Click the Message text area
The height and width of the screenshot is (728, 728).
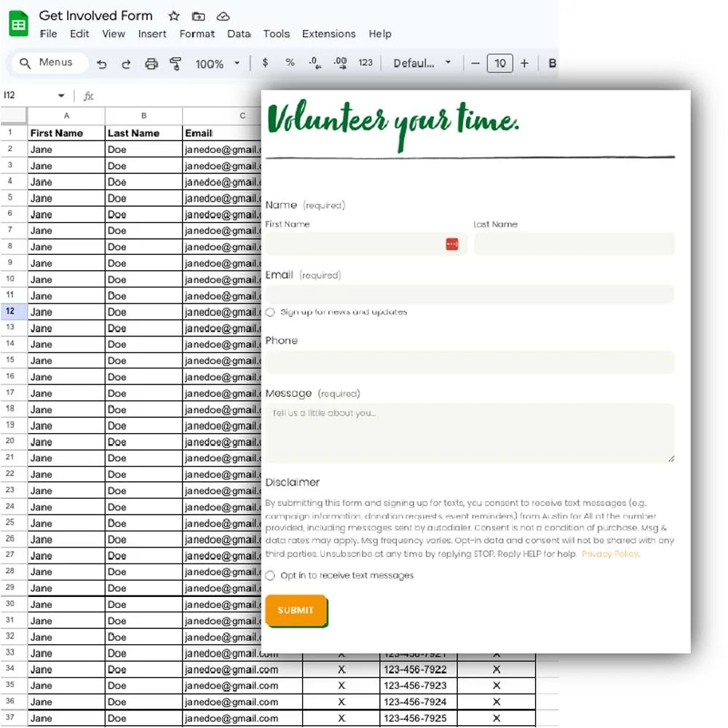470,432
